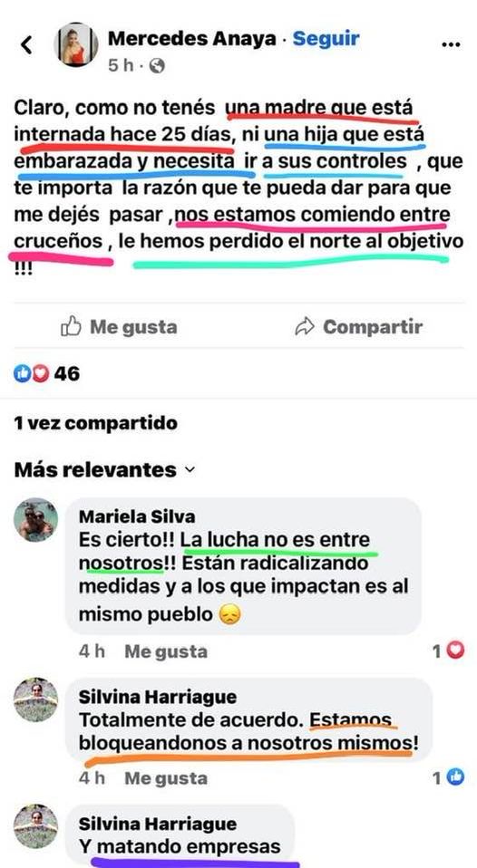
Task: View the thumbs-up reaction on Silvina's comment
Action: click(449, 777)
